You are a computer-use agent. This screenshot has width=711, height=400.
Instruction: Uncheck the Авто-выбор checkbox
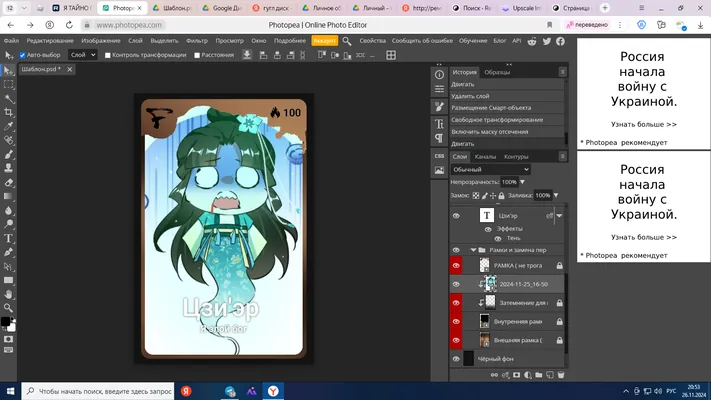click(x=22, y=55)
